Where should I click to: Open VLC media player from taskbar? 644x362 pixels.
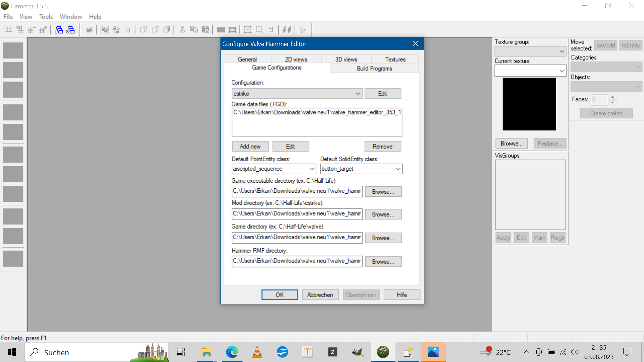(x=257, y=352)
